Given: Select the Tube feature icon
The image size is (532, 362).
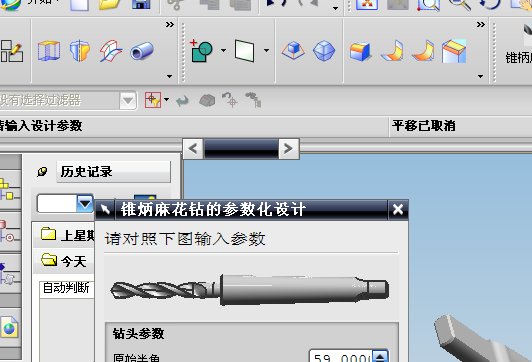Looking at the screenshot, I should [142, 51].
